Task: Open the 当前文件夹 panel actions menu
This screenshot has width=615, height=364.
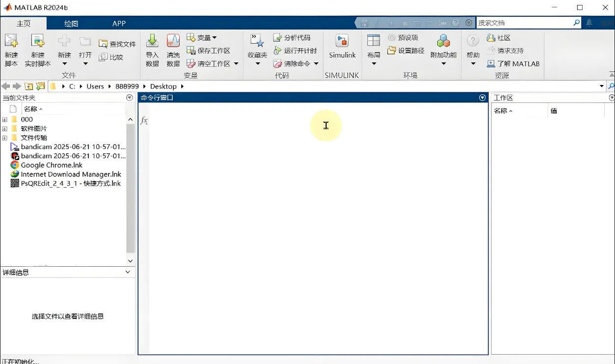Action: 130,98
